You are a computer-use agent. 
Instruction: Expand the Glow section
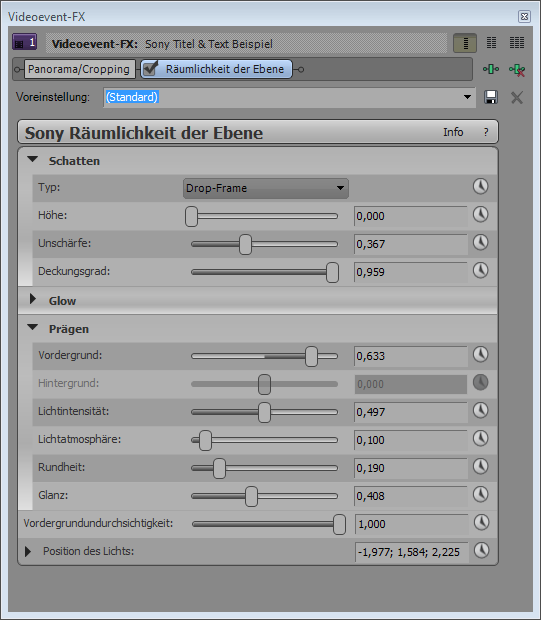[33, 299]
